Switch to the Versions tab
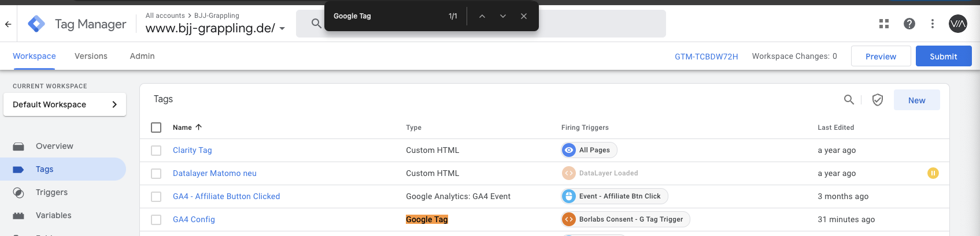Image resolution: width=980 pixels, height=236 pixels. tap(91, 56)
